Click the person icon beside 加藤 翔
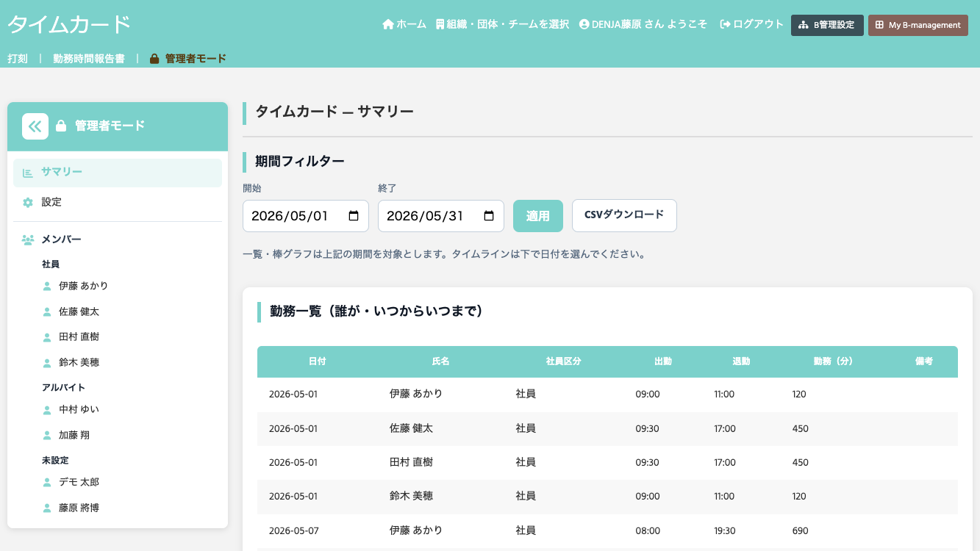This screenshot has height=551, width=980. point(47,435)
